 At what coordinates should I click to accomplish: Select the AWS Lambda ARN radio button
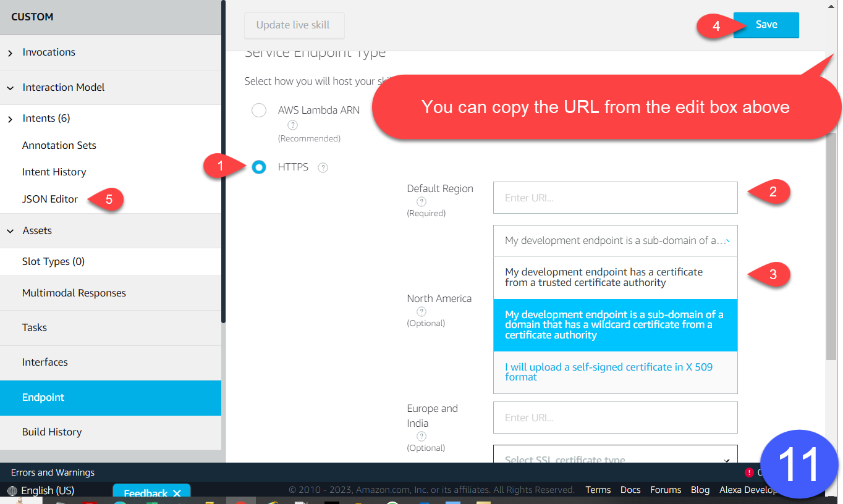pyautogui.click(x=259, y=111)
